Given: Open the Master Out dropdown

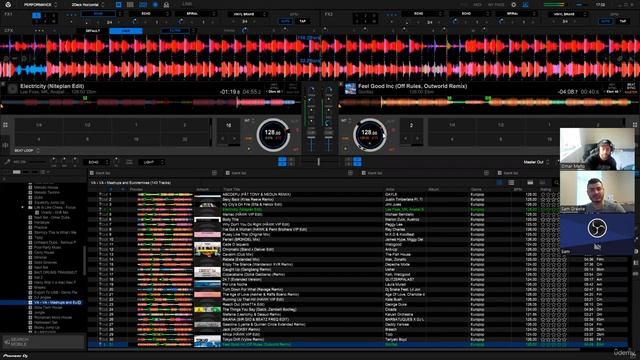Looking at the screenshot, I should pos(536,162).
